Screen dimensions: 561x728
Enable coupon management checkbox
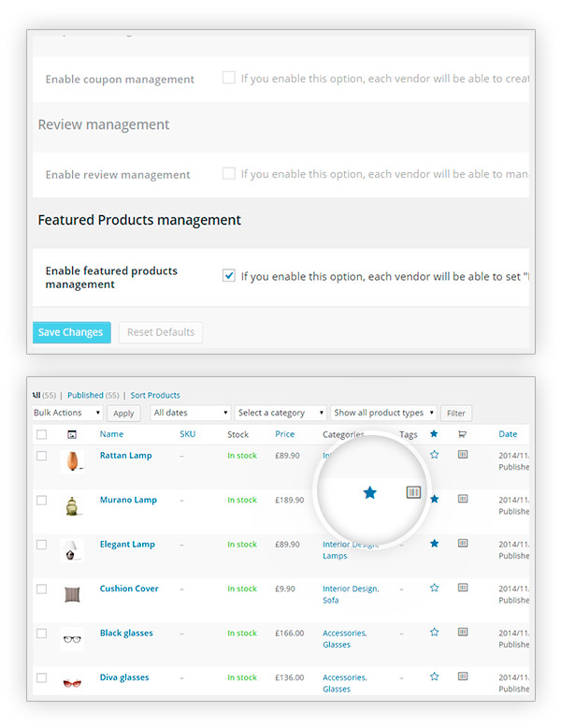tap(229, 78)
